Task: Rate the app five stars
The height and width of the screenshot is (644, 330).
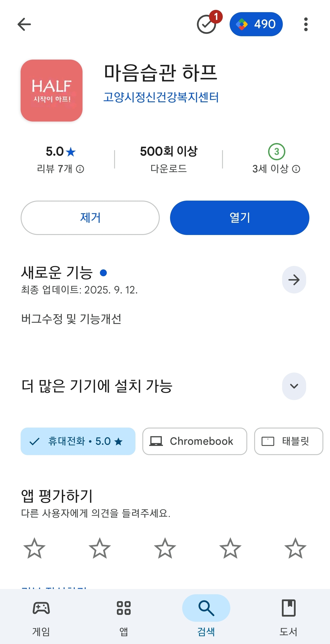Action: (x=295, y=548)
